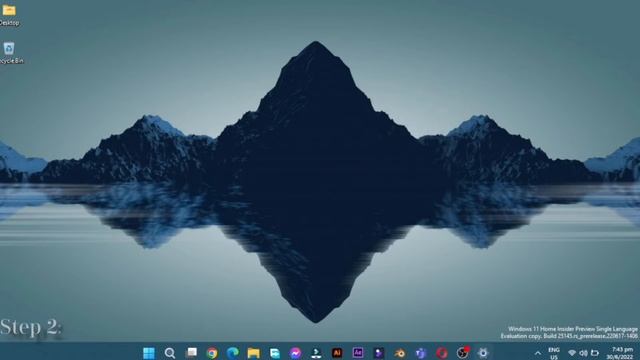Viewport: 640px width, 360px height.
Task: Open the Windows Start menu
Action: 149,353
